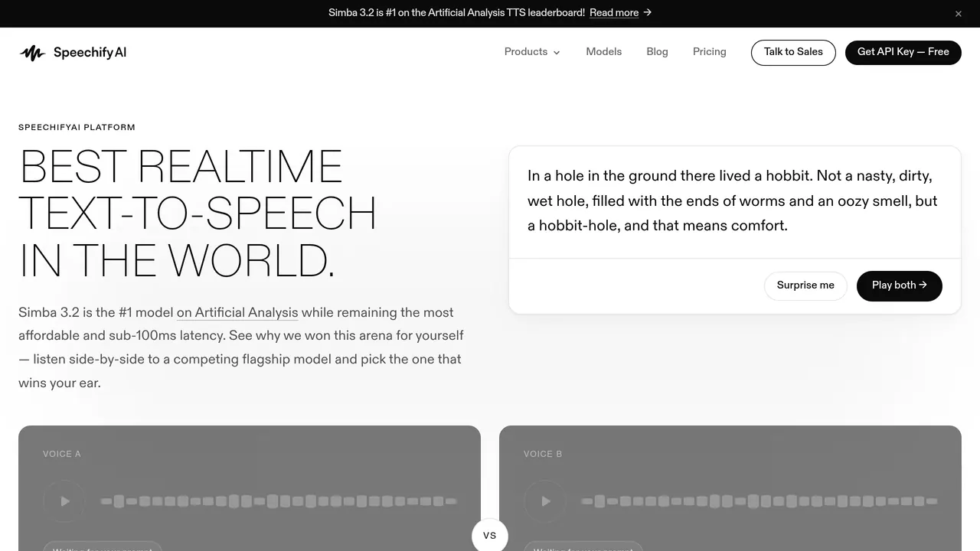Click the Play both button

(900, 285)
